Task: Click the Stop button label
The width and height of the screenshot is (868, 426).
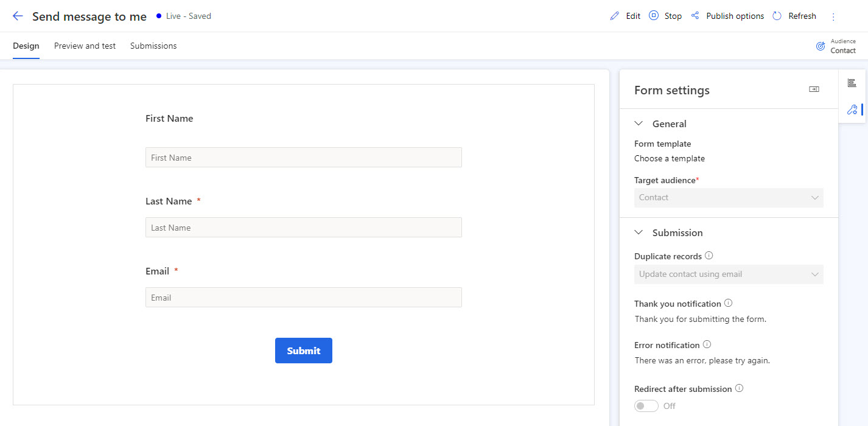Action: click(x=673, y=16)
